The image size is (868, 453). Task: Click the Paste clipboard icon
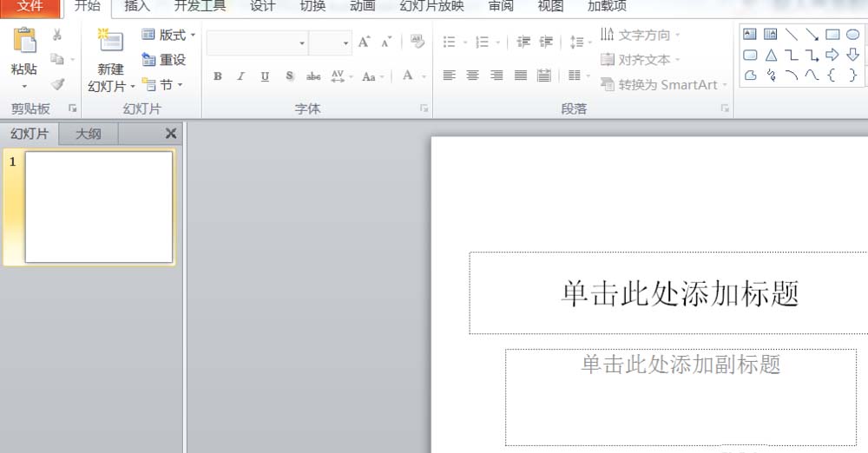(24, 42)
